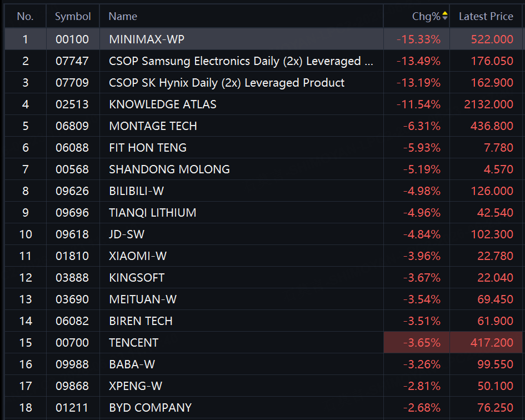
Task: Click the CSOP SK Hynix Leveraged Product
Action: (227, 83)
